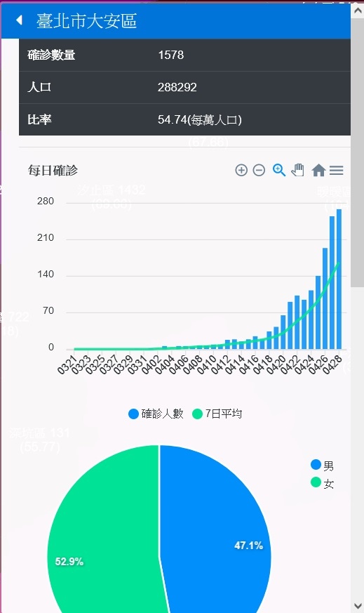The width and height of the screenshot is (364, 613).
Task: Click the 70 y-axis label
Action: (48, 311)
